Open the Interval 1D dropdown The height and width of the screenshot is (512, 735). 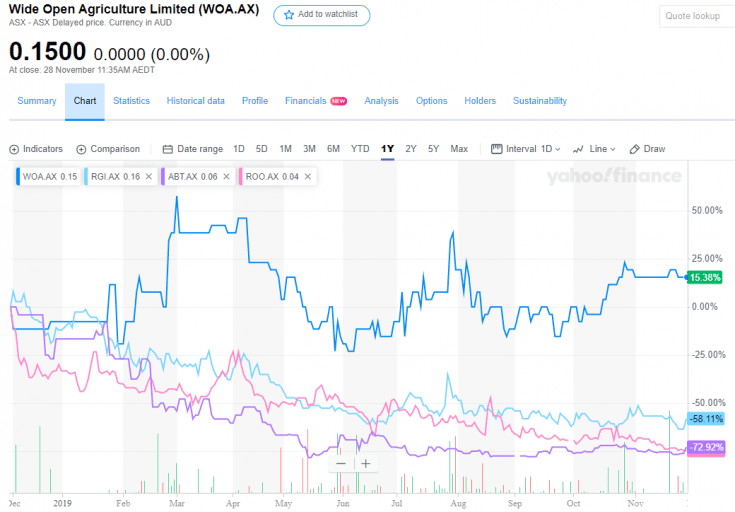[551, 149]
